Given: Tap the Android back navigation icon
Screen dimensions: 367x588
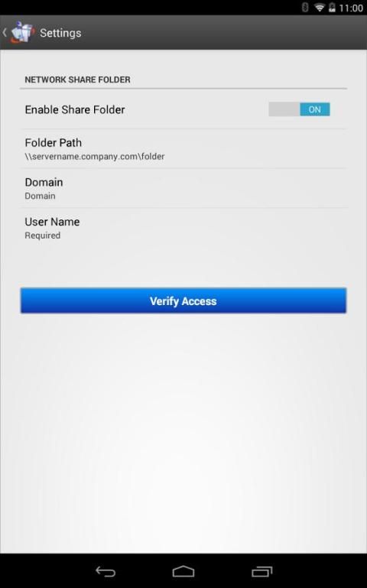Looking at the screenshot, I should [106, 571].
